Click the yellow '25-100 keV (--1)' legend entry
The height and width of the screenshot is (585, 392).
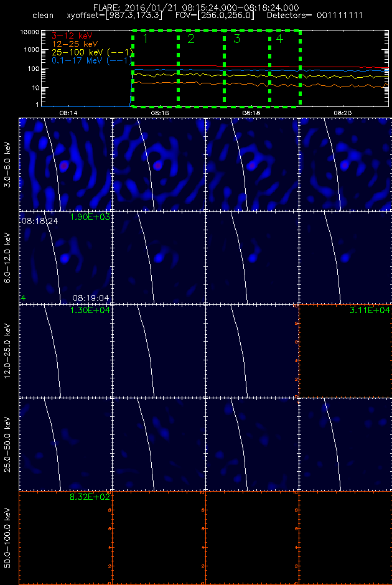[x=92, y=52]
